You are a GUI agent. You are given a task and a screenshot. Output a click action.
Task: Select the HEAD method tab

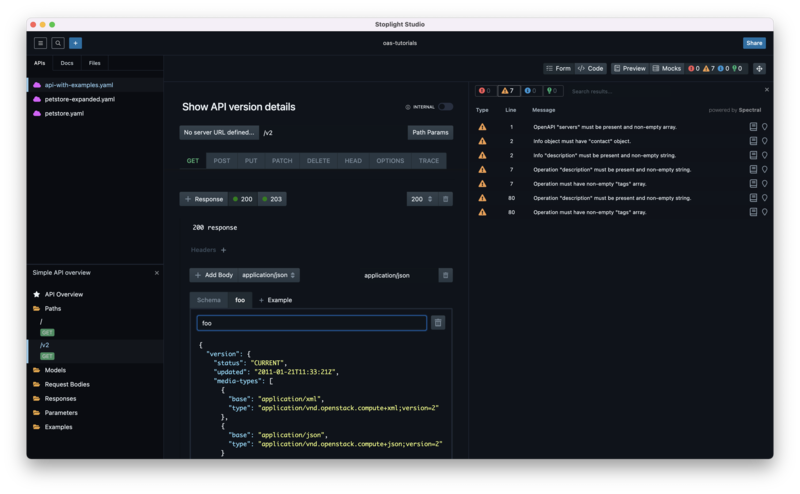353,161
